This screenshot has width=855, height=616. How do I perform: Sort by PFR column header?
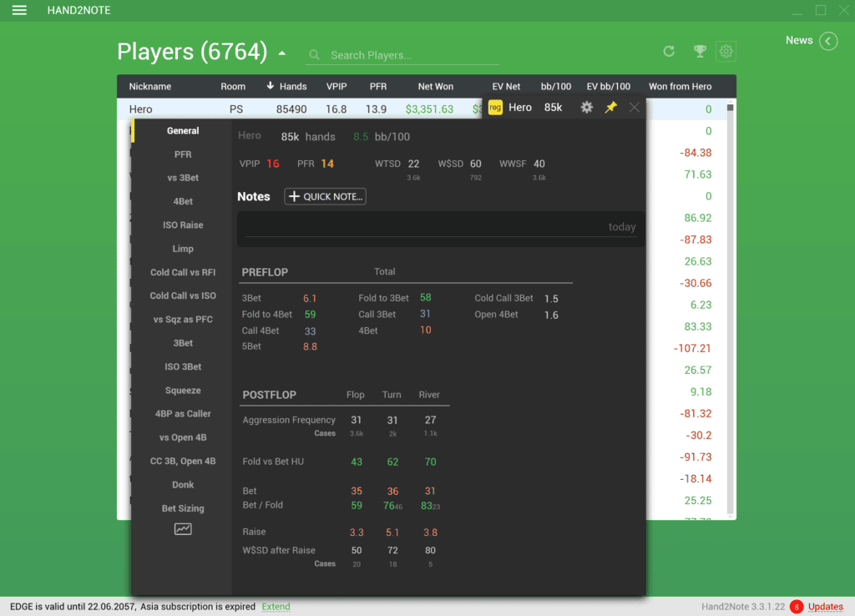pos(378,86)
